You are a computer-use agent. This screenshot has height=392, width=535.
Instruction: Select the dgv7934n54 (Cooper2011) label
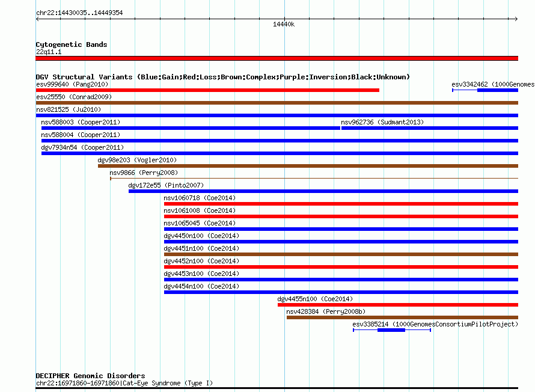point(82,147)
